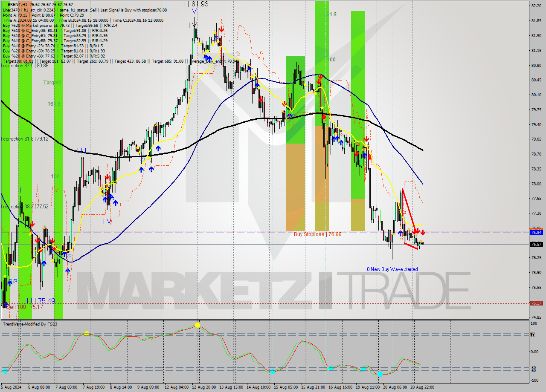Select the 'Entry -23: 78.74' line
Image resolution: width=546 pixels, height=392 pixels.
[52, 46]
